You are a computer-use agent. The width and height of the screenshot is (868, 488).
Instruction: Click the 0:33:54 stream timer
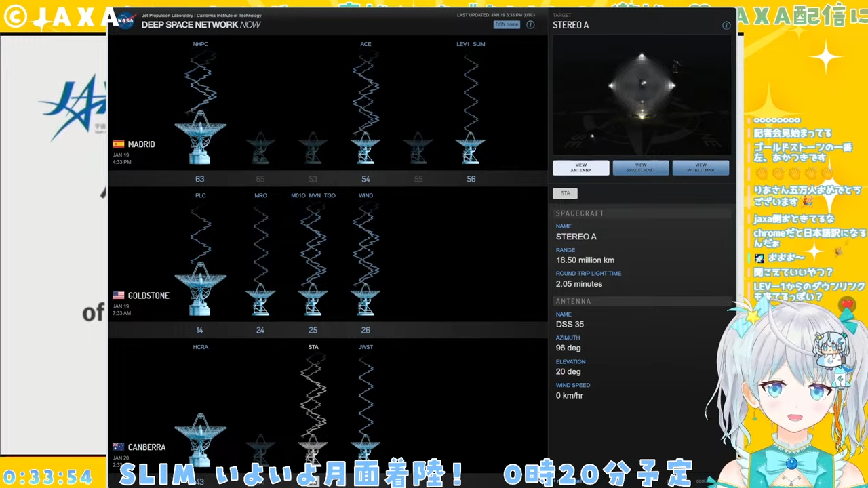click(47, 477)
